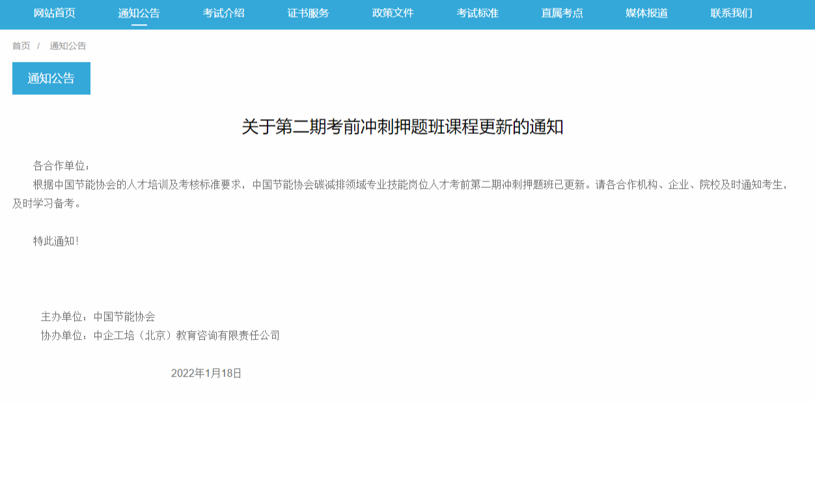815x504 pixels.
Task: Go to 考试介绍 menu
Action: click(x=224, y=13)
